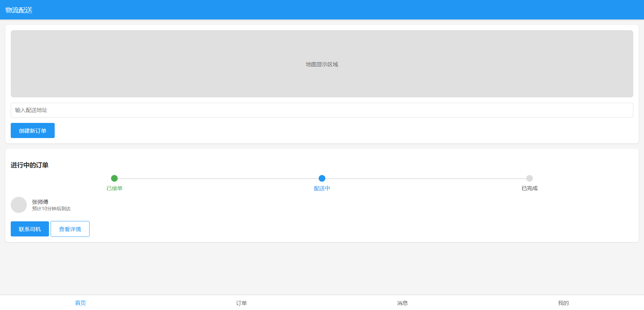Click the 创建新订单 button

[33, 130]
